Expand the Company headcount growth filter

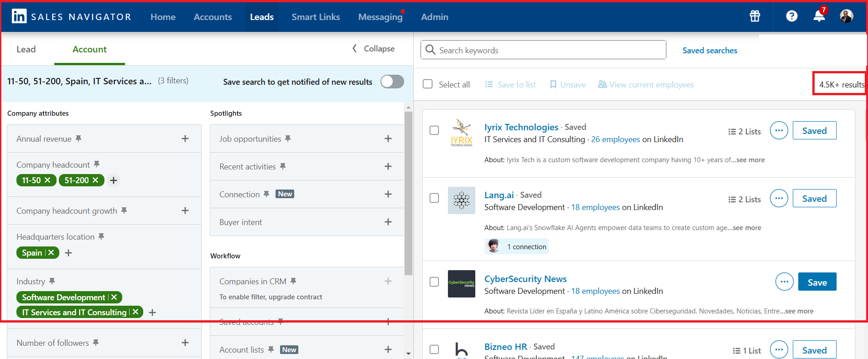coord(185,210)
